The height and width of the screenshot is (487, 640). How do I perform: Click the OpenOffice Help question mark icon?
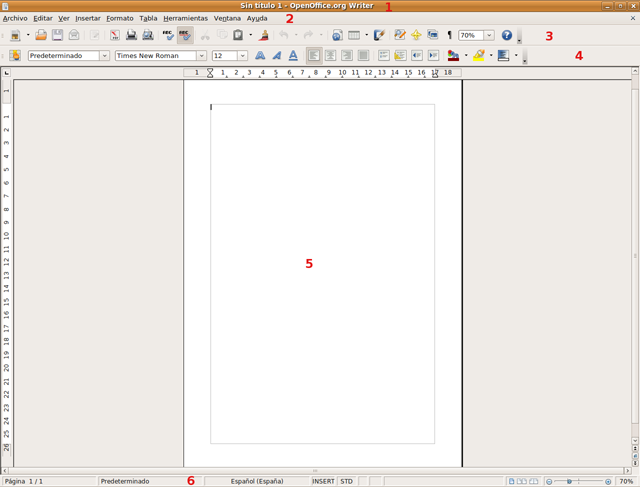pyautogui.click(x=506, y=36)
